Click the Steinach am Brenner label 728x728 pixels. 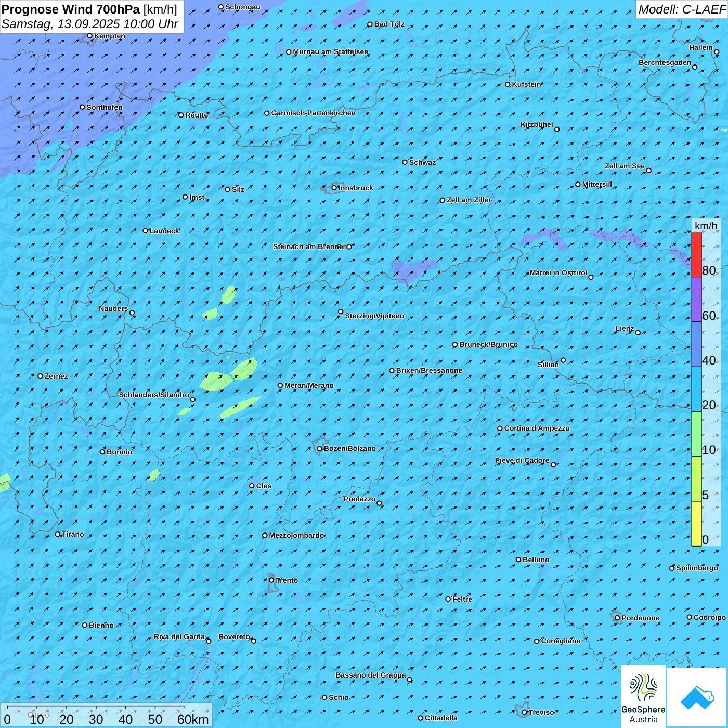pos(309,246)
